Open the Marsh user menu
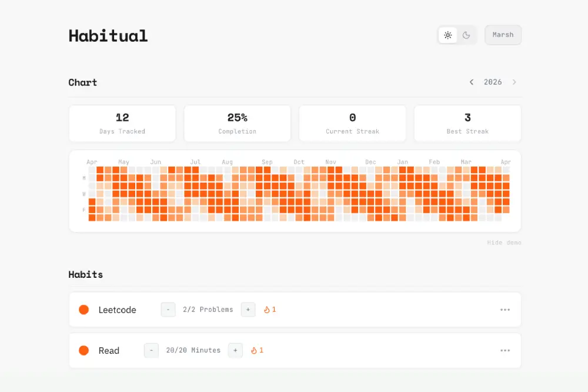Screen dimensions: 588x392 pyautogui.click(x=503, y=35)
